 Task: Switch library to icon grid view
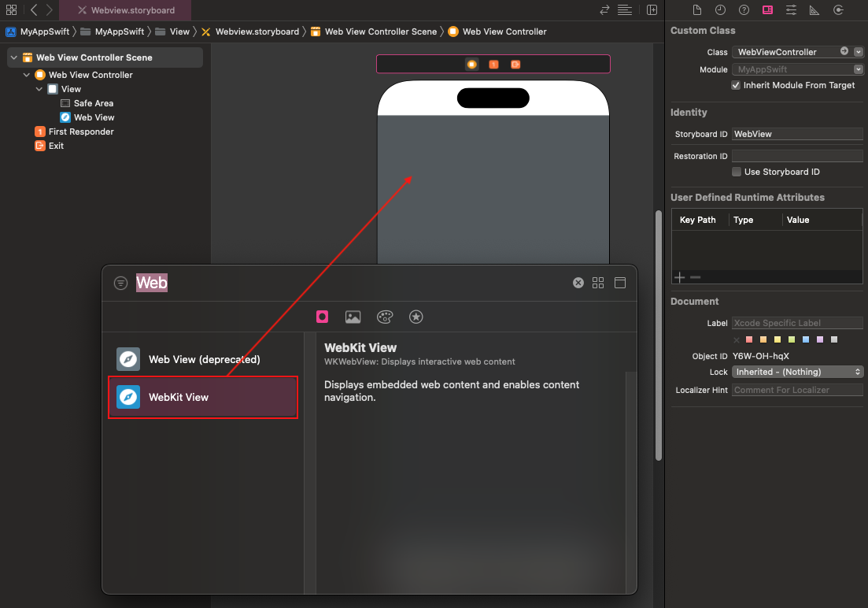pos(598,283)
